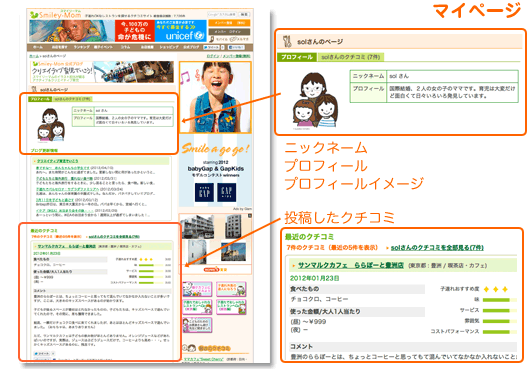
Task: Select the solさんのクチコミ (7件) tab in the callout
Action: pos(351,57)
